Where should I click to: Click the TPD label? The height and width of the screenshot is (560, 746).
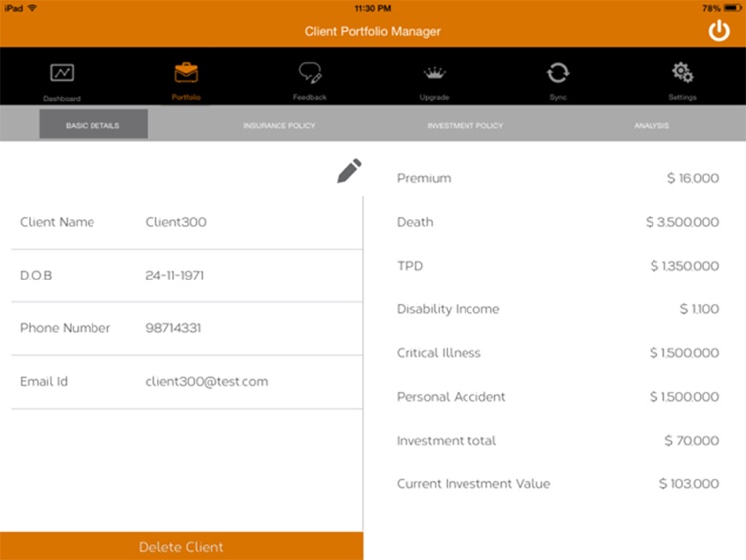pyautogui.click(x=410, y=266)
